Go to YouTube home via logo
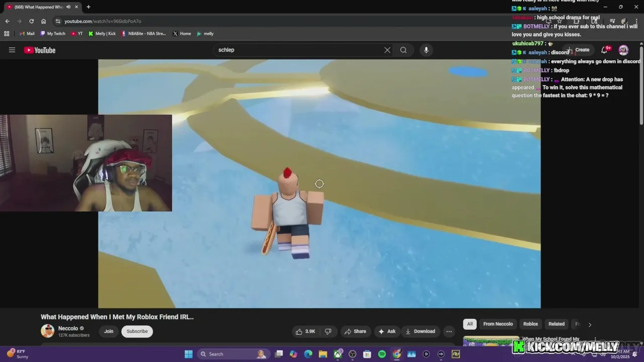 click(40, 50)
